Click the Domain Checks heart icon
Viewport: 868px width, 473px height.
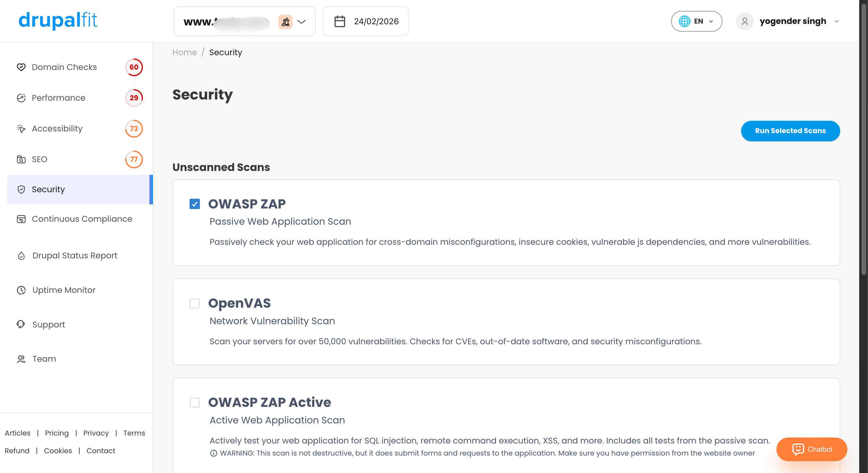pos(21,67)
